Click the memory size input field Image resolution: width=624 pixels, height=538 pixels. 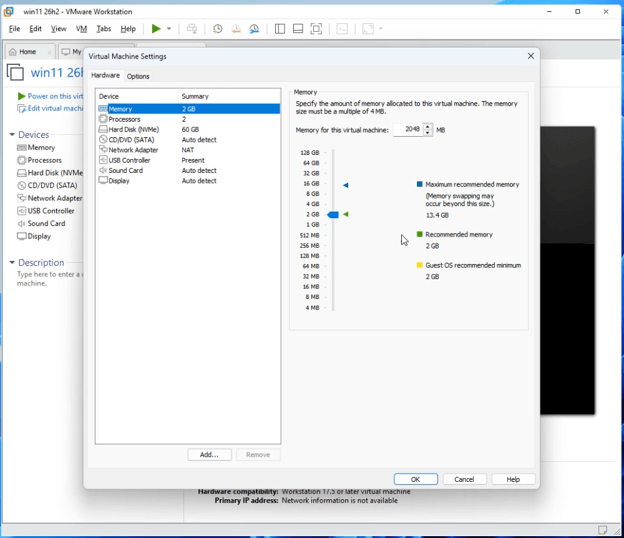[408, 129]
